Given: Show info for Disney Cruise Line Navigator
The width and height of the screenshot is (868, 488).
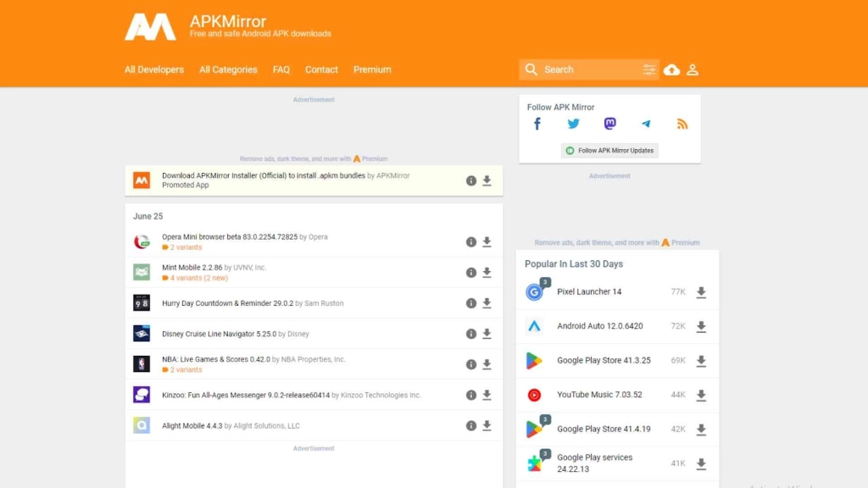Looking at the screenshot, I should click(471, 334).
